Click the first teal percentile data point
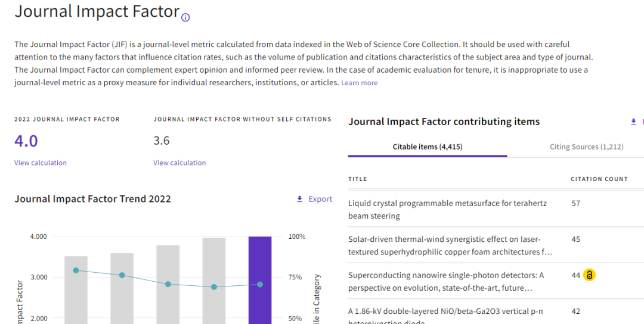The width and height of the screenshot is (644, 324). 76,270
